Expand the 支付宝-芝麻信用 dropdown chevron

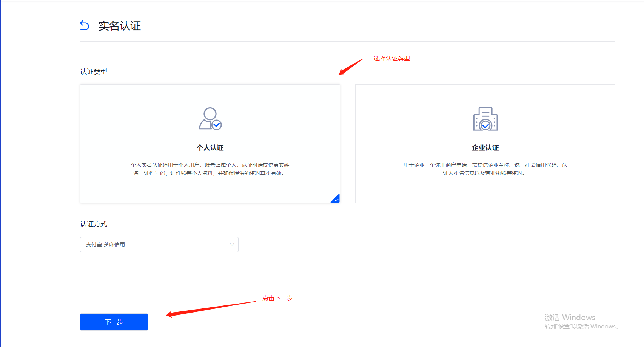click(232, 245)
